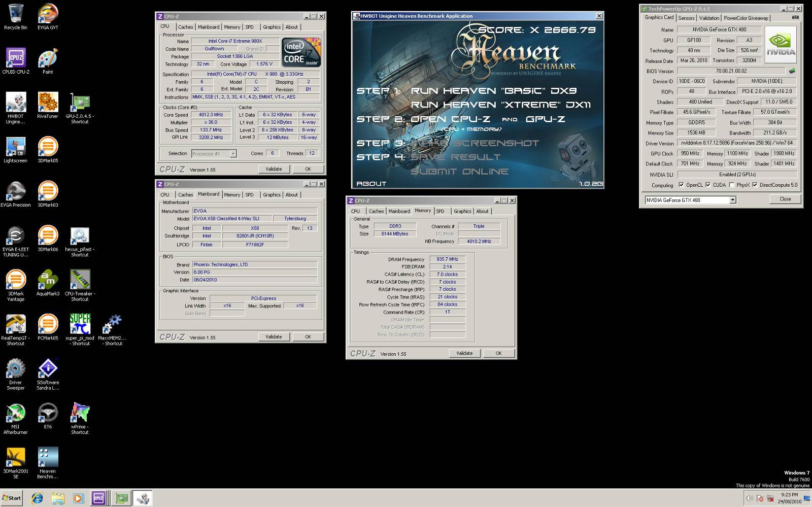Click Validate in CPU-Z Memory window
812x507 pixels.
click(464, 353)
